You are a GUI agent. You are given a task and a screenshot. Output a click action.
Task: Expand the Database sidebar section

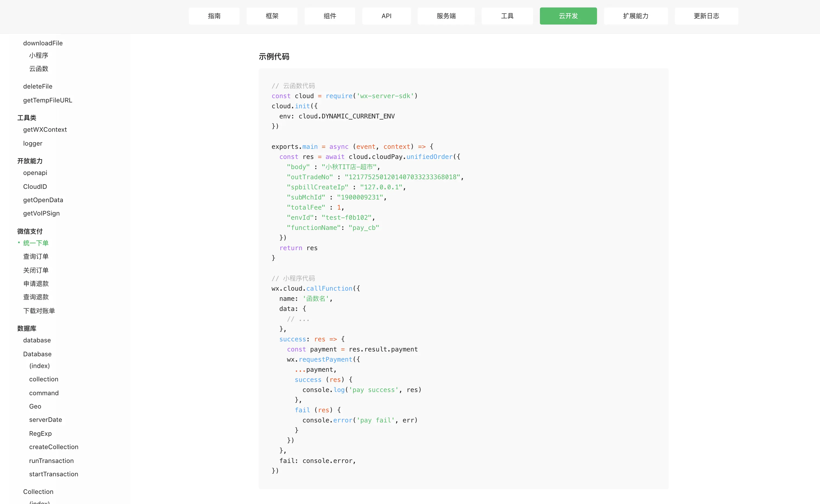(x=37, y=354)
